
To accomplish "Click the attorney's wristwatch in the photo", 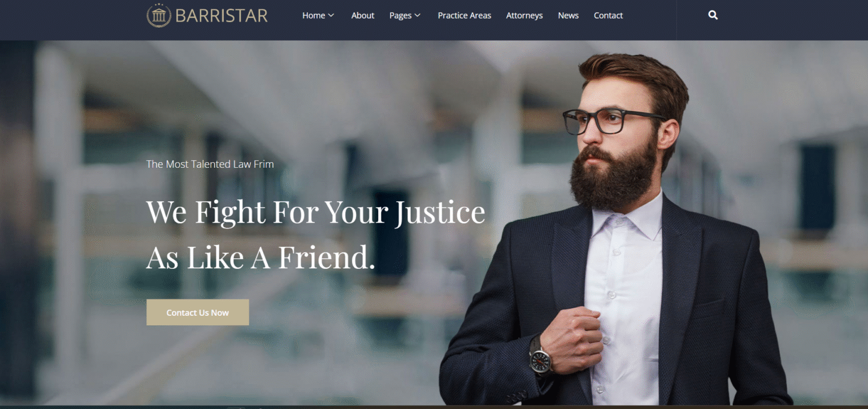I will pyautogui.click(x=540, y=359).
